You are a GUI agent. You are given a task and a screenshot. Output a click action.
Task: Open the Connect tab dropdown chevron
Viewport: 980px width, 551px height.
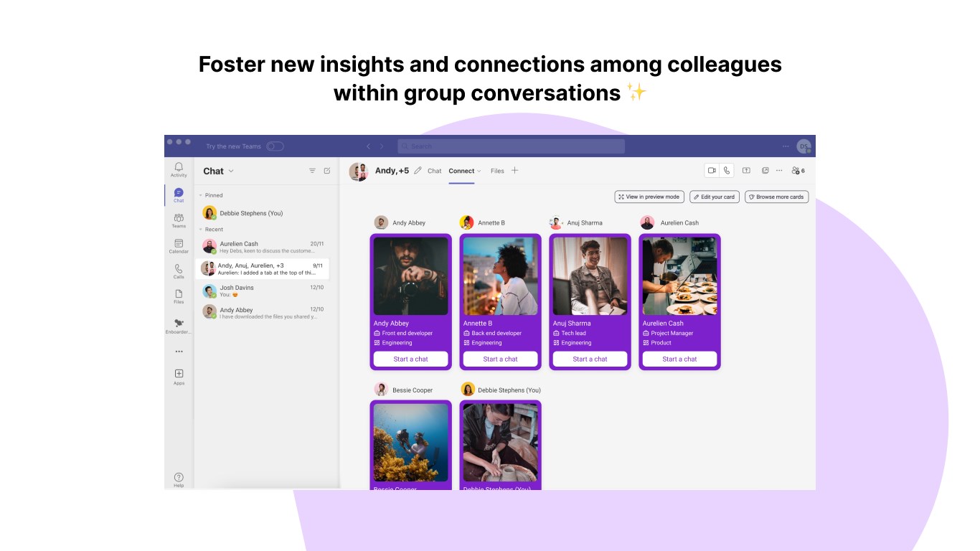point(479,171)
